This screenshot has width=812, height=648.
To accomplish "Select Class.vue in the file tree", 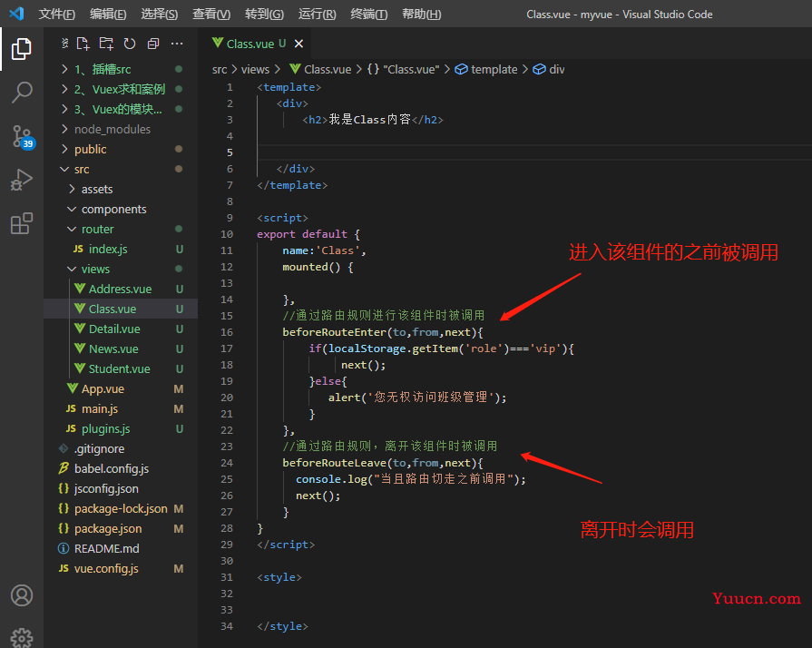I will 121,309.
